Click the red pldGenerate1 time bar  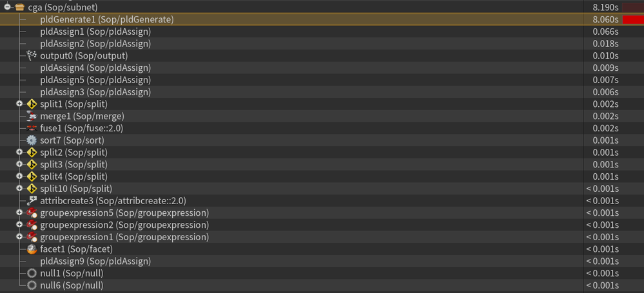tap(632, 20)
